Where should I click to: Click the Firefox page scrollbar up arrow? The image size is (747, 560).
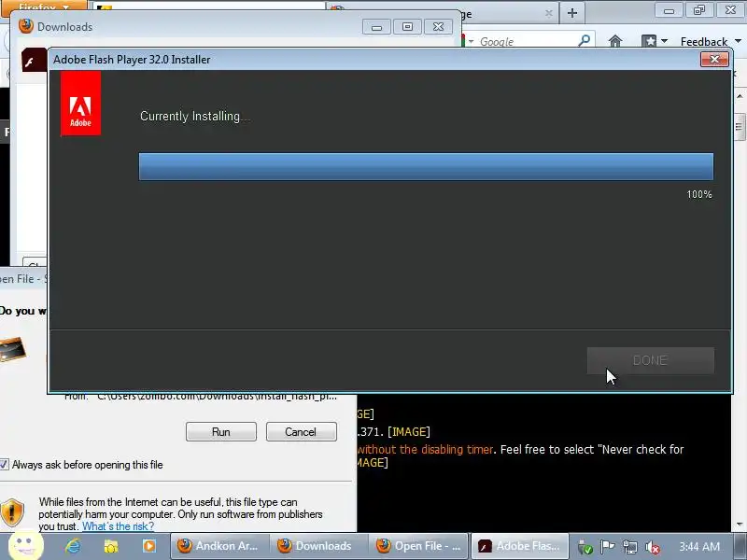740,96
